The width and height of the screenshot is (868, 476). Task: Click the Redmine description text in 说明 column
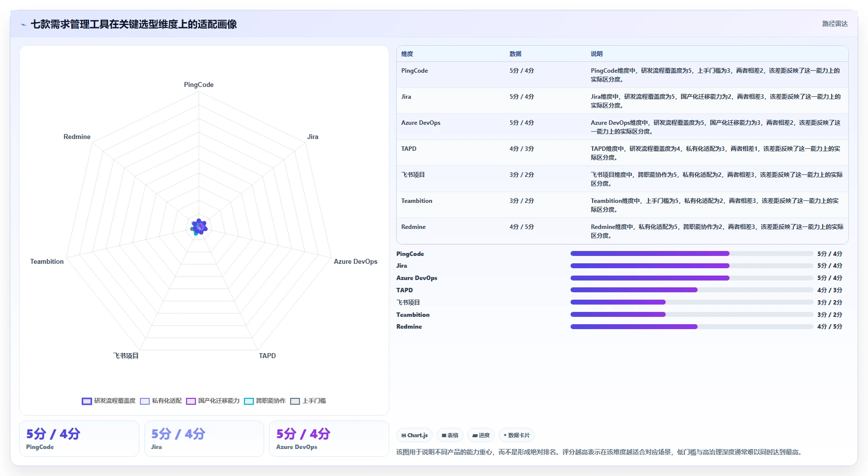pyautogui.click(x=717, y=231)
